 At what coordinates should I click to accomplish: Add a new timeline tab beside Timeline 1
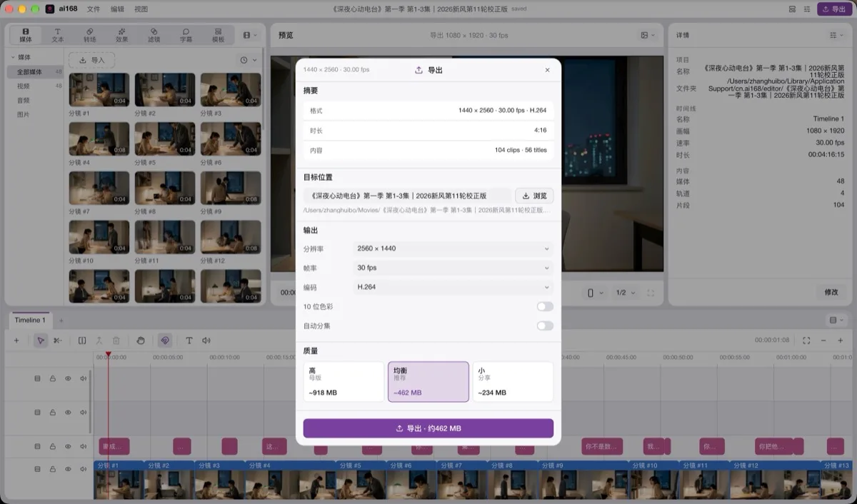click(x=61, y=321)
